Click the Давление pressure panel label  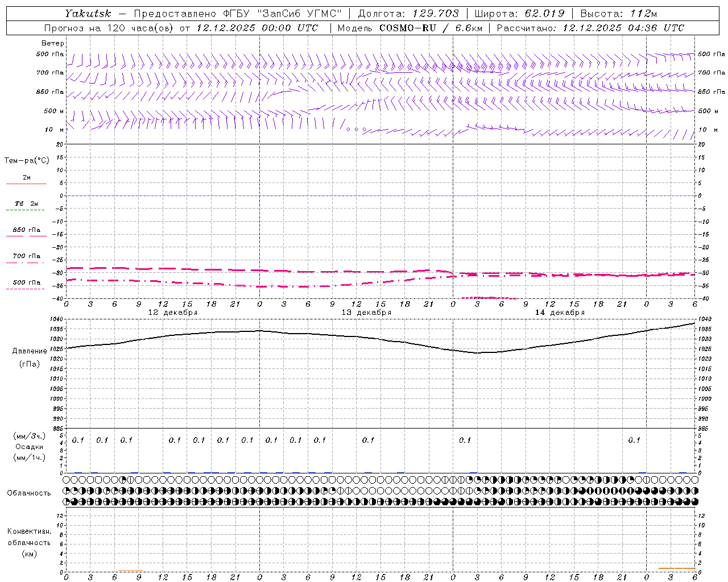tap(30, 351)
